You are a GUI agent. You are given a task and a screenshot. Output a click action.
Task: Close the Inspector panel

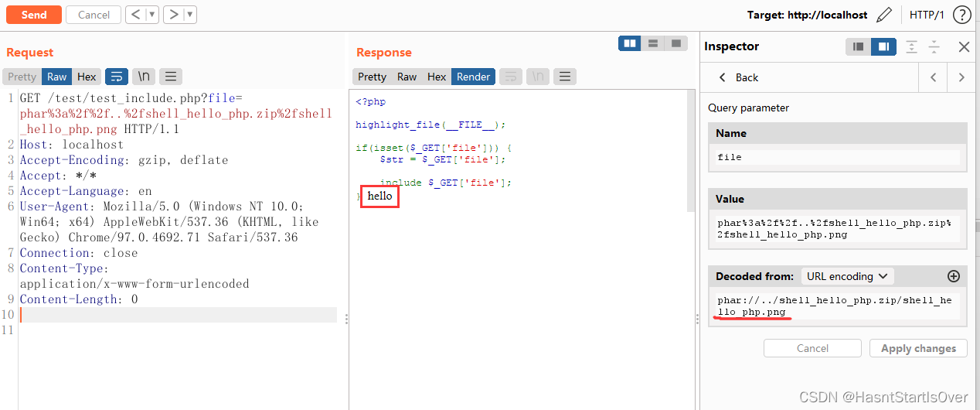pyautogui.click(x=964, y=47)
